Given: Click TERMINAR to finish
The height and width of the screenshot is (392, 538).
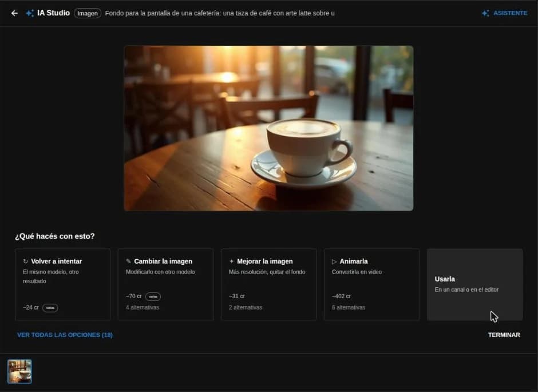Looking at the screenshot, I should point(504,335).
